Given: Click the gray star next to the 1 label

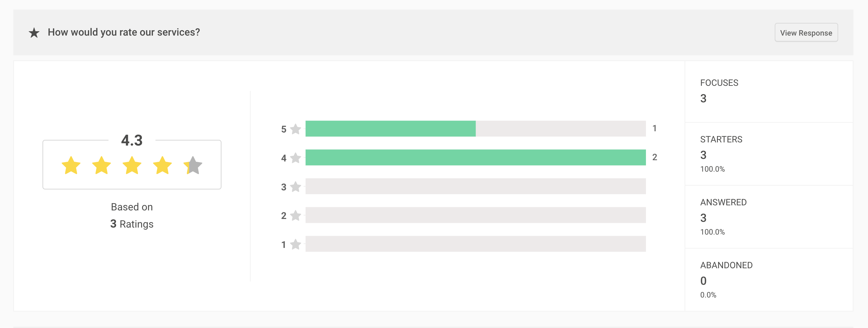Looking at the screenshot, I should click(x=295, y=244).
